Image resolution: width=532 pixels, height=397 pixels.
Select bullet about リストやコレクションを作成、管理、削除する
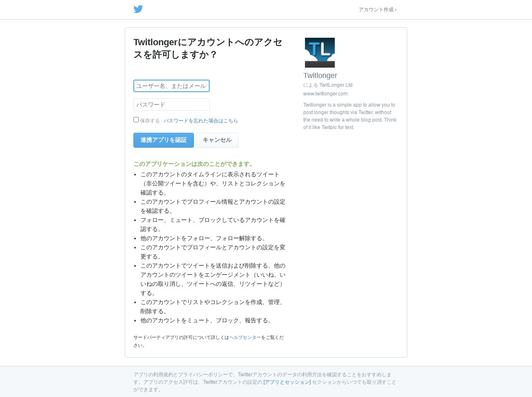pyautogui.click(x=213, y=307)
